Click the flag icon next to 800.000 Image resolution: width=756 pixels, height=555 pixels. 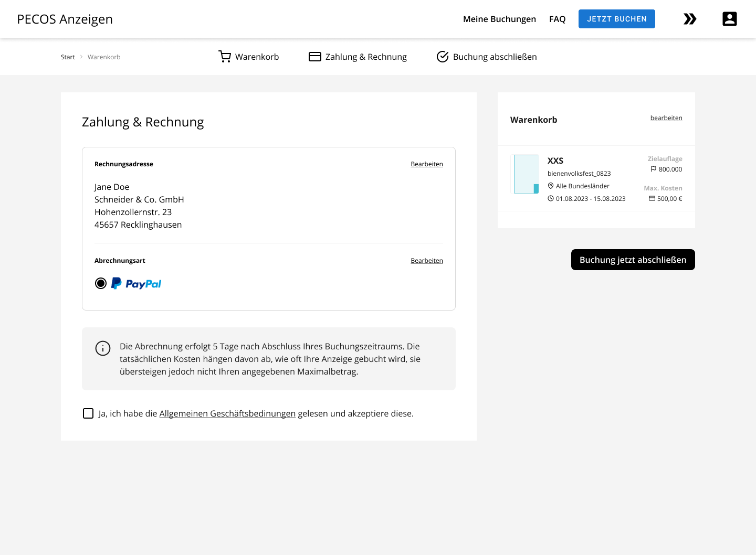click(654, 169)
